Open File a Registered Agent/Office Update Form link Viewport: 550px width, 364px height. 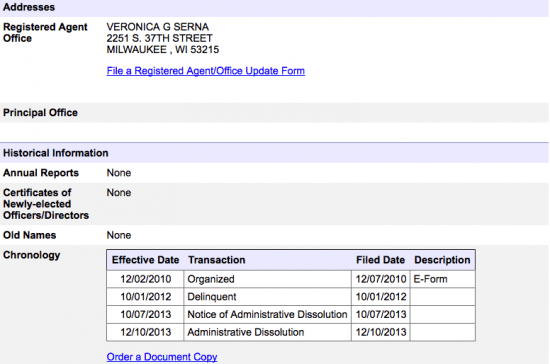tap(206, 71)
